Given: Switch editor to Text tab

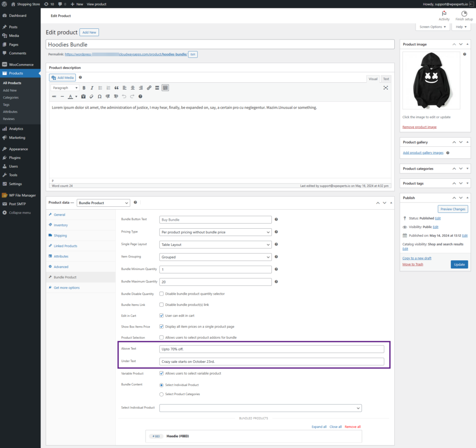Looking at the screenshot, I should coord(386,79).
